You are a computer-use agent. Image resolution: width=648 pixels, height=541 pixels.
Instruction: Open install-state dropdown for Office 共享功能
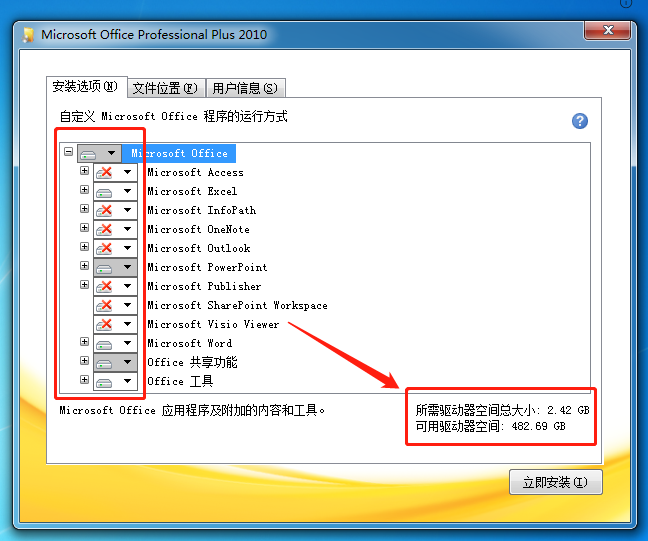tap(115, 362)
